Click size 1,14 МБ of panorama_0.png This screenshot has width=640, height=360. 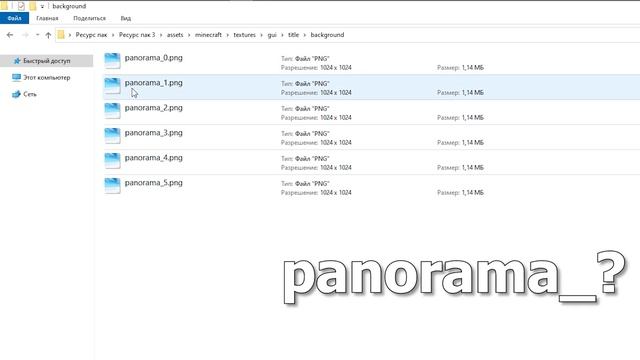473,68
